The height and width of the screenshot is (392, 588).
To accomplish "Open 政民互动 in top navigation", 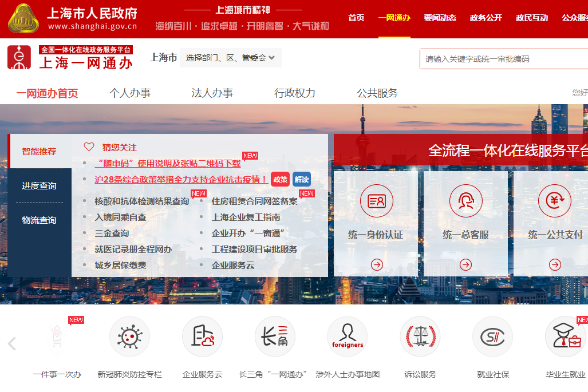I will click(x=532, y=18).
